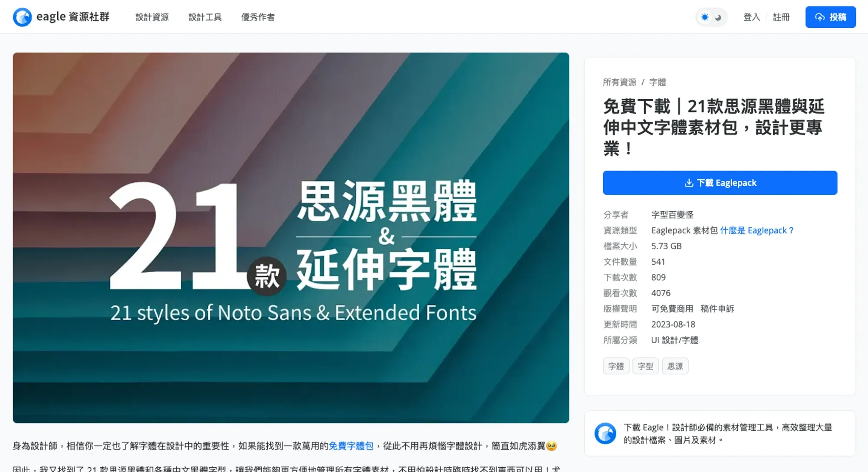Viewport: 868px width, 472px height.
Task: Open the 免費字體包 link in the article
Action: coord(351,446)
